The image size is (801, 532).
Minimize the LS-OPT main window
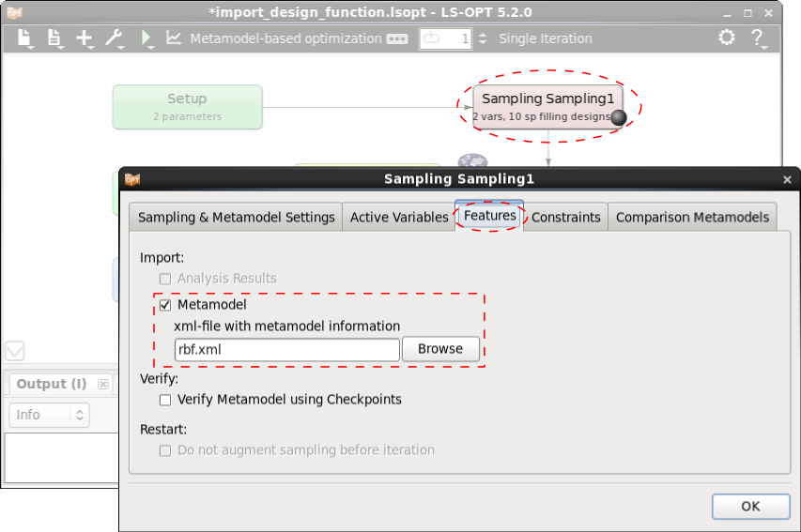[727, 14]
